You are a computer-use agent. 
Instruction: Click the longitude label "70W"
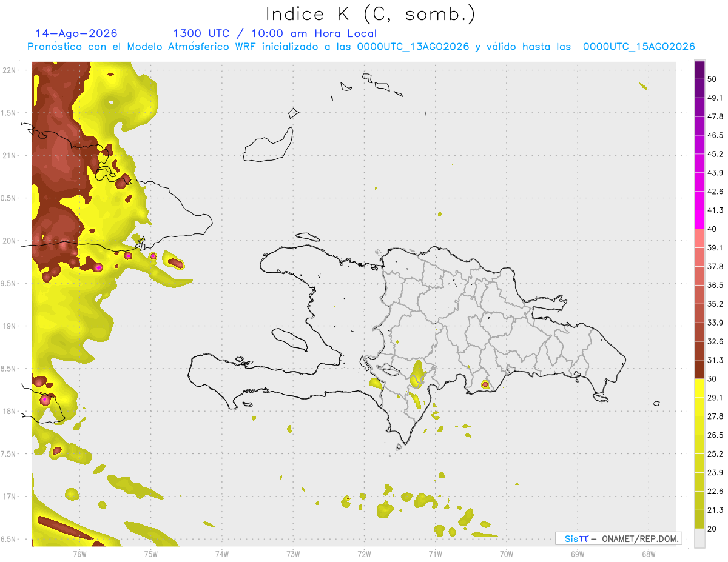[x=507, y=554]
